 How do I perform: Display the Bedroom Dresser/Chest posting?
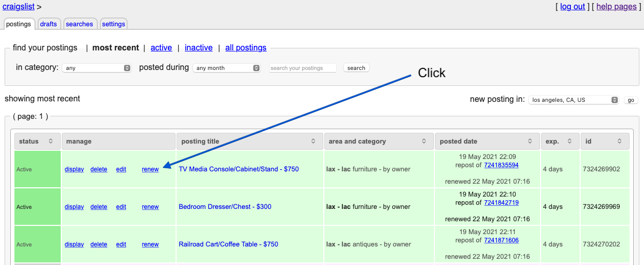pos(74,207)
